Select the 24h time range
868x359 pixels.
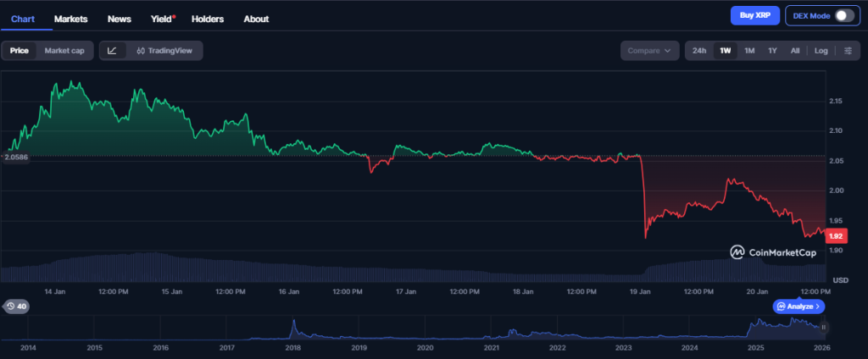(699, 51)
